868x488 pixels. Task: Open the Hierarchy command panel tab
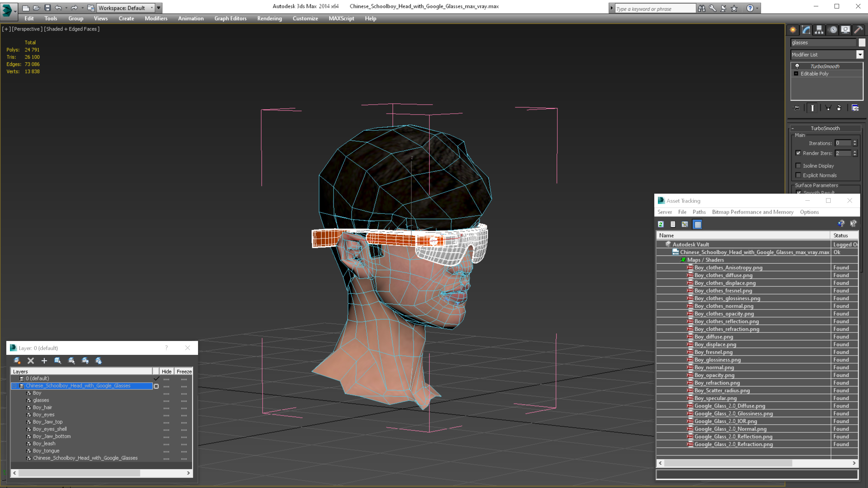(x=819, y=30)
